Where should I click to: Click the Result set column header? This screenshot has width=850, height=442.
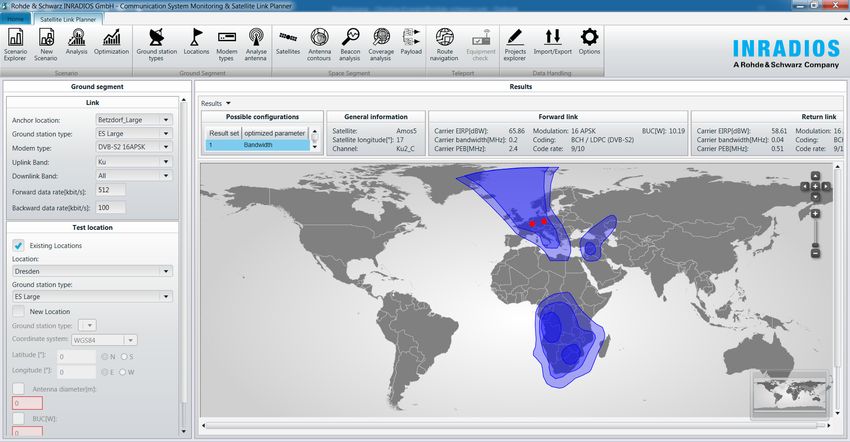click(x=224, y=133)
